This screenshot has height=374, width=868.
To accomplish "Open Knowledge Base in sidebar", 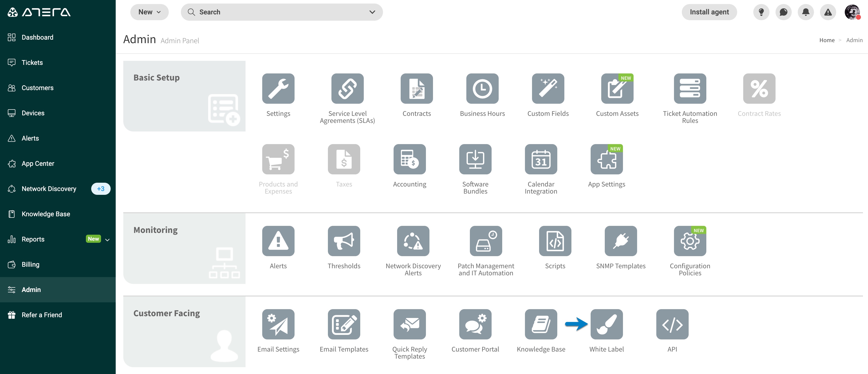I will pos(58,214).
